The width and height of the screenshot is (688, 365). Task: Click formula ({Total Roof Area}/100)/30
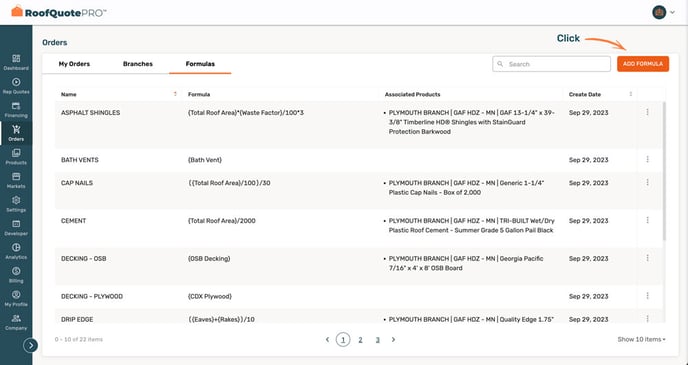[x=229, y=183]
